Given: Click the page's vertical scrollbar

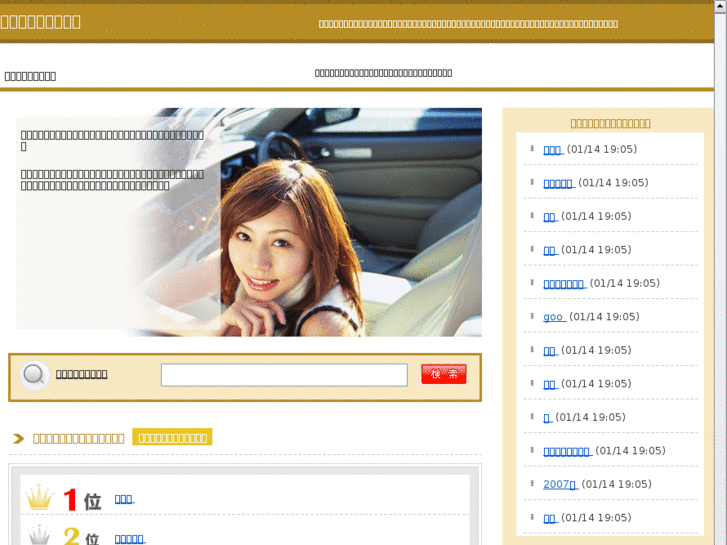Looking at the screenshot, I should point(721,272).
